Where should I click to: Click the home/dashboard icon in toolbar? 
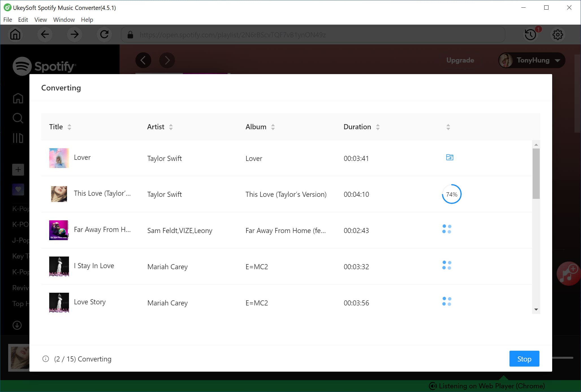click(16, 35)
